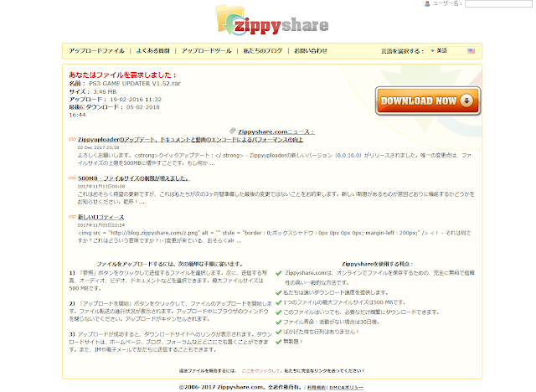Open the 新しいロゴティース news link
Viewport: 536px width, 392px height.
click(x=100, y=217)
